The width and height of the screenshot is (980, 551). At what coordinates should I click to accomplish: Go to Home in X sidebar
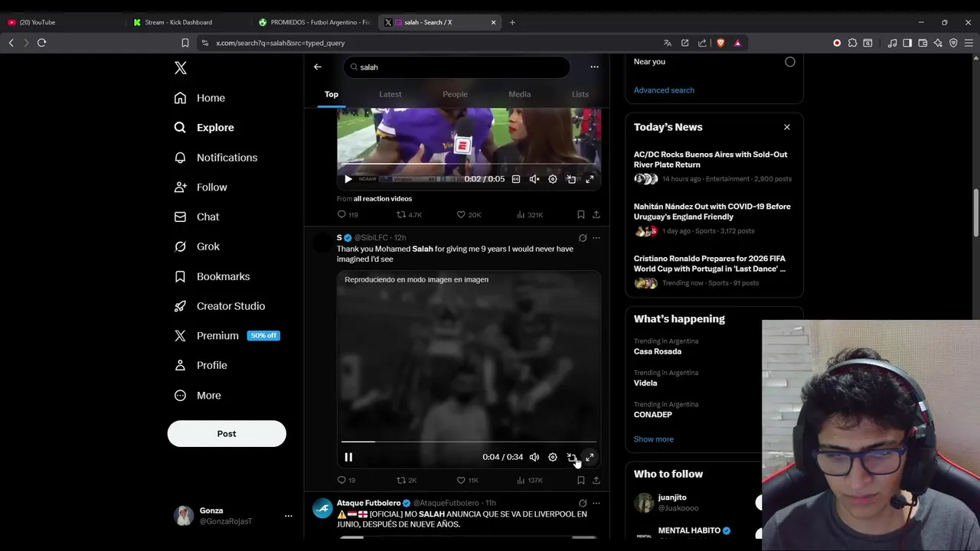(199, 98)
